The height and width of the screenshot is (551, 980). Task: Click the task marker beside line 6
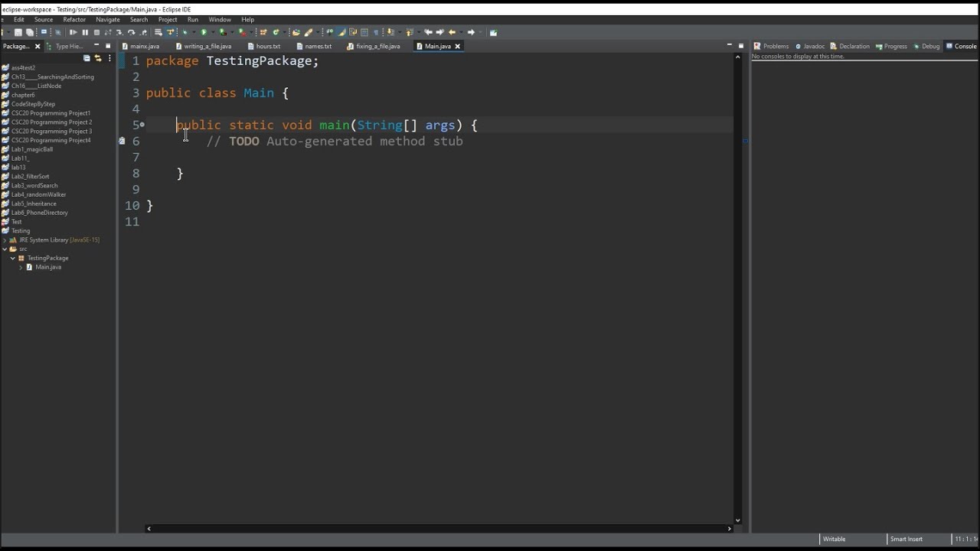(122, 141)
